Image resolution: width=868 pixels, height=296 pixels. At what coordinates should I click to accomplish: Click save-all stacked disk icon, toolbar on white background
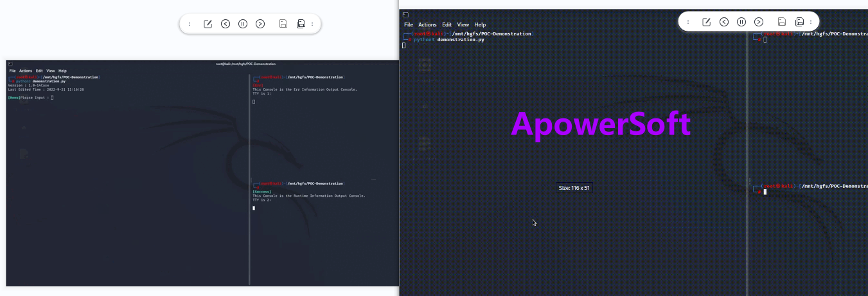[301, 24]
